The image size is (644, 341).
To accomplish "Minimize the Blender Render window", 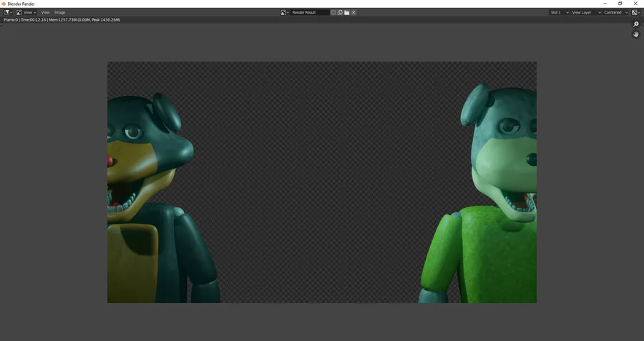I will (x=605, y=4).
